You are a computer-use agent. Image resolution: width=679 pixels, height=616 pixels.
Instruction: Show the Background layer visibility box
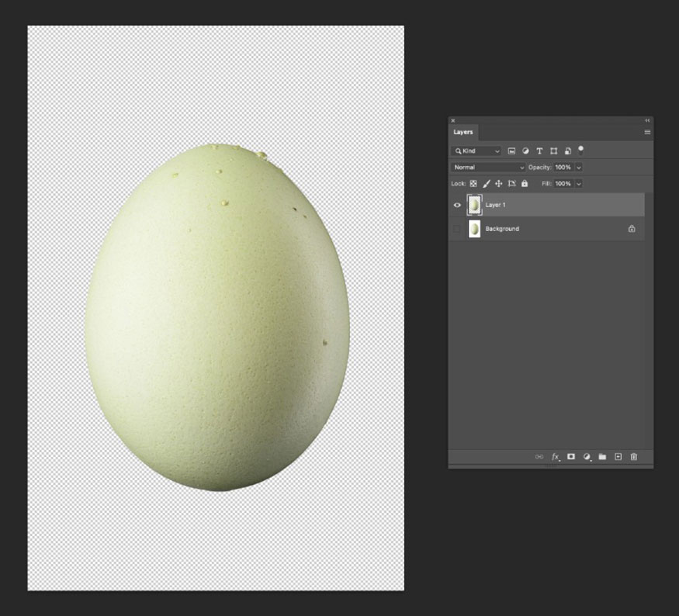pos(457,229)
